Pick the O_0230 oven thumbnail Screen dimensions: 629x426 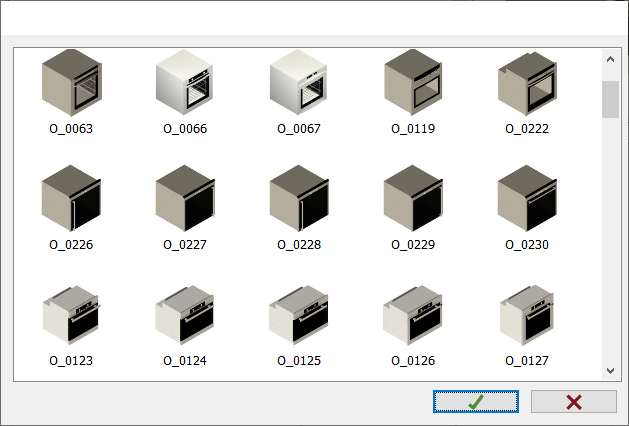[527, 198]
